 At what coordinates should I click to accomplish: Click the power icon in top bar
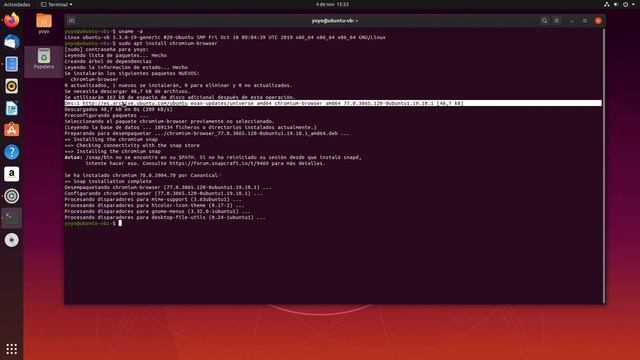pyautogui.click(x=625, y=4)
